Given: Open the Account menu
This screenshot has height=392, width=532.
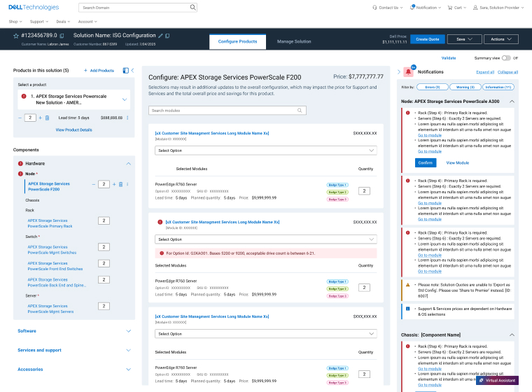Looking at the screenshot, I should [x=87, y=22].
